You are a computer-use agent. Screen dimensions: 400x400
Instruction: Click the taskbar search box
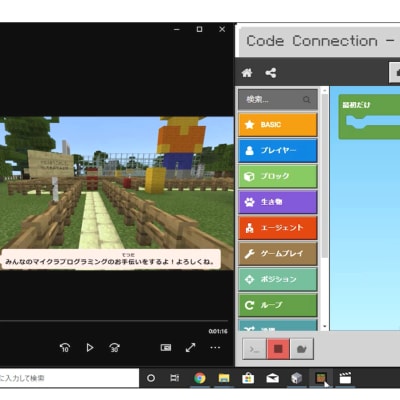pos(69,378)
